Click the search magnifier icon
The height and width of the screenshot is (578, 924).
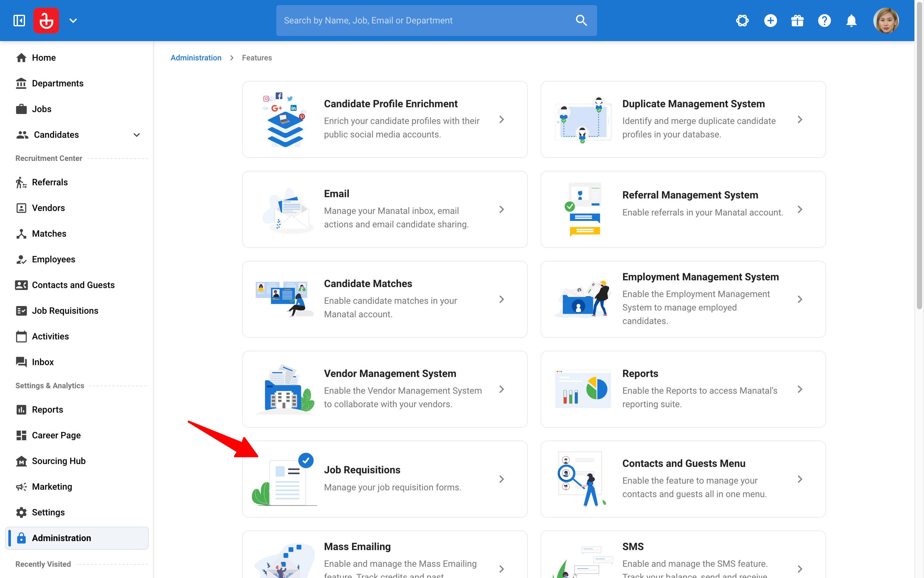[581, 20]
